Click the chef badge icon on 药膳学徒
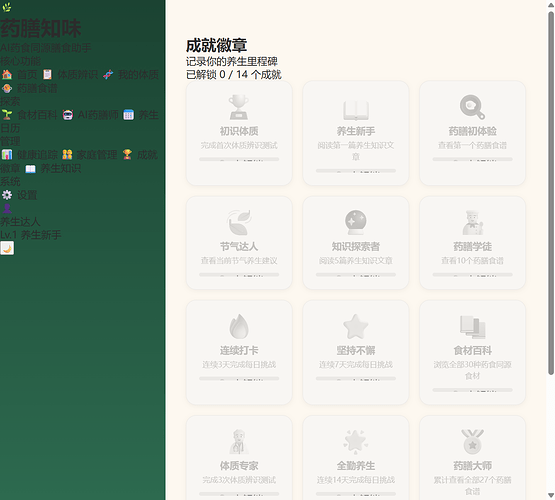 (x=473, y=223)
